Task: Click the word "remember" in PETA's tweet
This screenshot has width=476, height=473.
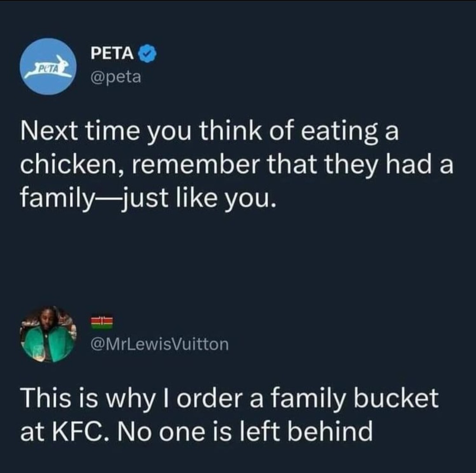Action: click(x=195, y=165)
